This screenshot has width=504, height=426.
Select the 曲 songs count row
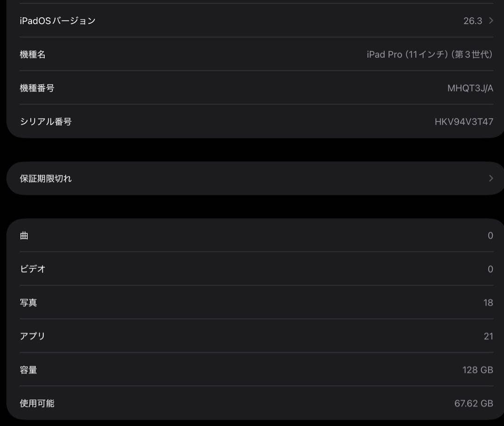point(252,235)
